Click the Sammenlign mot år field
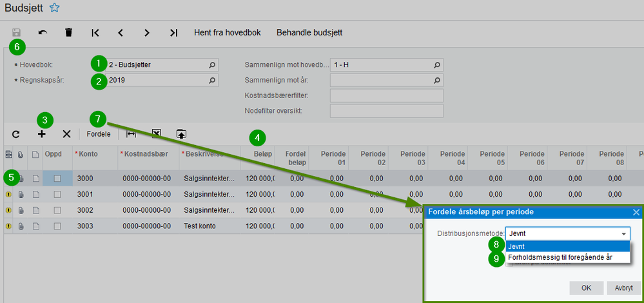 click(x=387, y=80)
